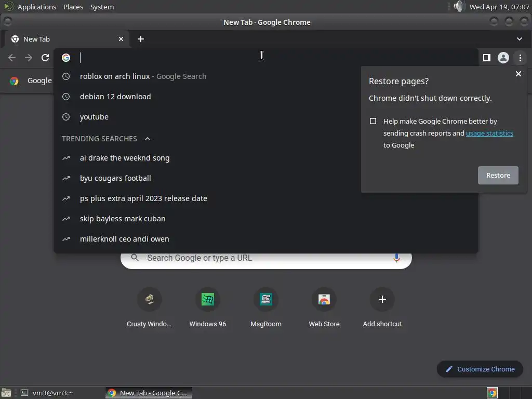
Task: Switch to vm3@vm3:~ terminal in the taskbar
Action: [47, 393]
